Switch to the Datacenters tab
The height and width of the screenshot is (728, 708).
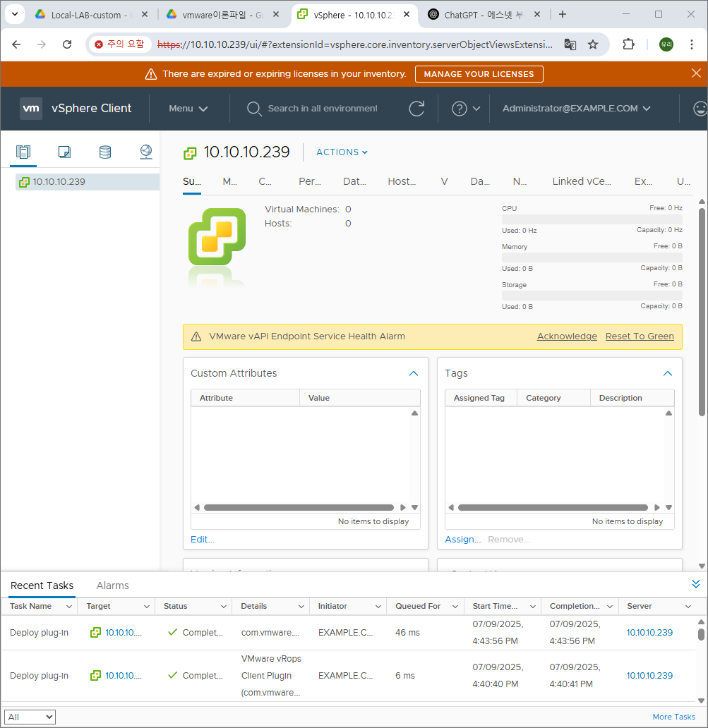click(354, 181)
